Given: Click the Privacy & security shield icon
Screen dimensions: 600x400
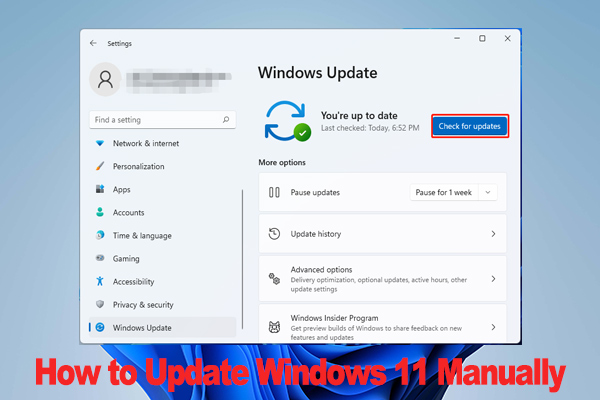Looking at the screenshot, I should point(100,304).
